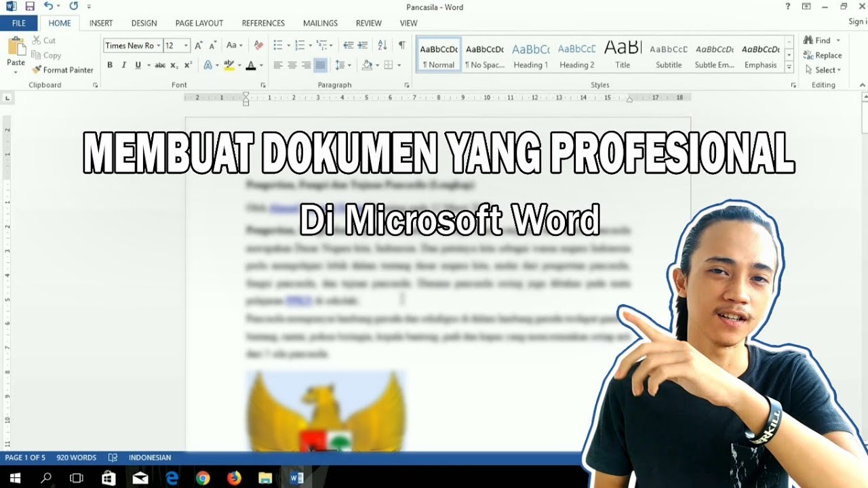Click INDONESIAN language in status bar
The width and height of the screenshot is (868, 488).
pyautogui.click(x=150, y=457)
